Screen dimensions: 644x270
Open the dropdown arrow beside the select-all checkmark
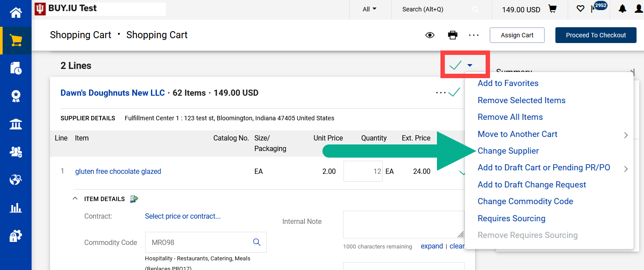click(x=470, y=65)
